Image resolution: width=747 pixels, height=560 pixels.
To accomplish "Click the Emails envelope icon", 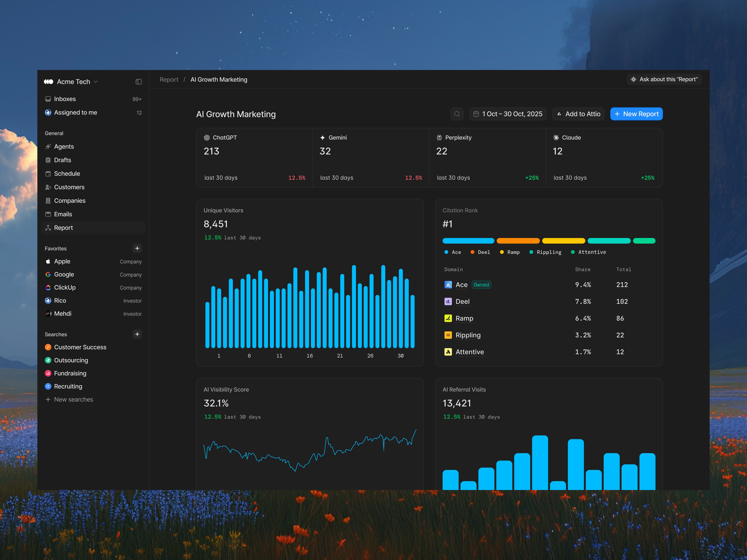I will [x=48, y=214].
